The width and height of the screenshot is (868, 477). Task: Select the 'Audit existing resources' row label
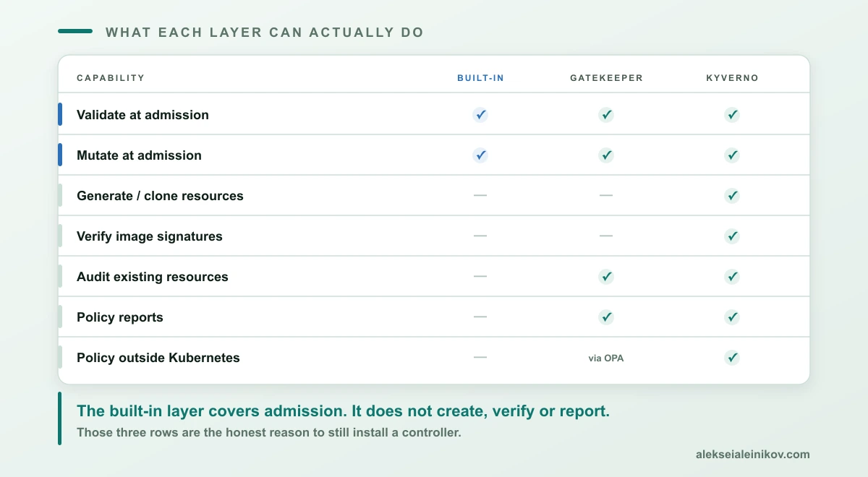click(153, 277)
